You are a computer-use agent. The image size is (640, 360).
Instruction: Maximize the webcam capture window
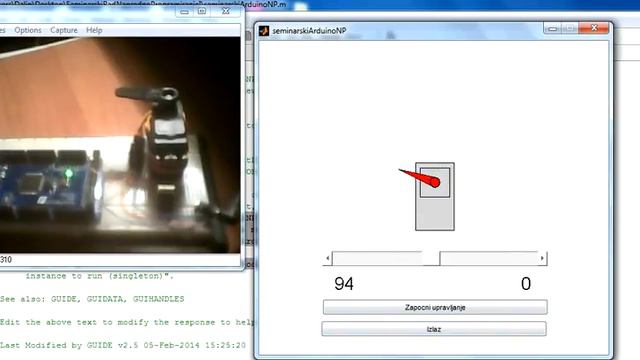tap(202, 11)
